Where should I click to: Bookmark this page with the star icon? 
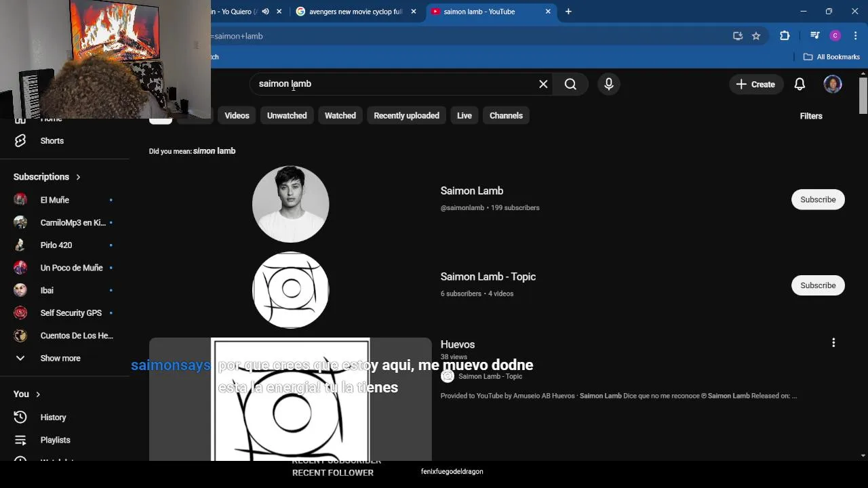pos(756,36)
